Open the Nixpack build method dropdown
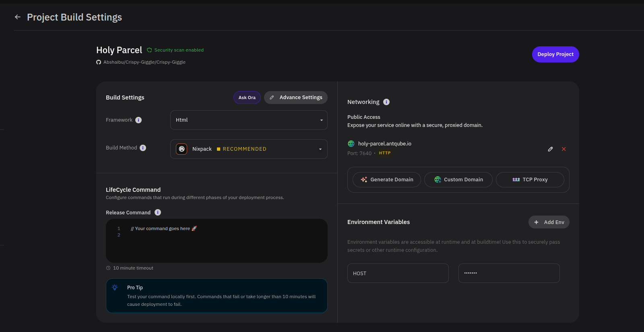Viewport: 644px width, 332px height. 249,149
